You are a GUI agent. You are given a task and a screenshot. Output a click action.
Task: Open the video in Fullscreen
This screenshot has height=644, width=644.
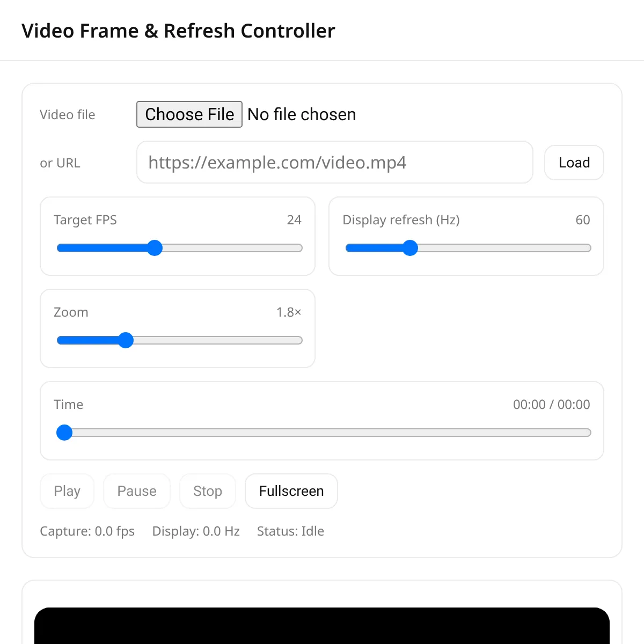pyautogui.click(x=291, y=491)
